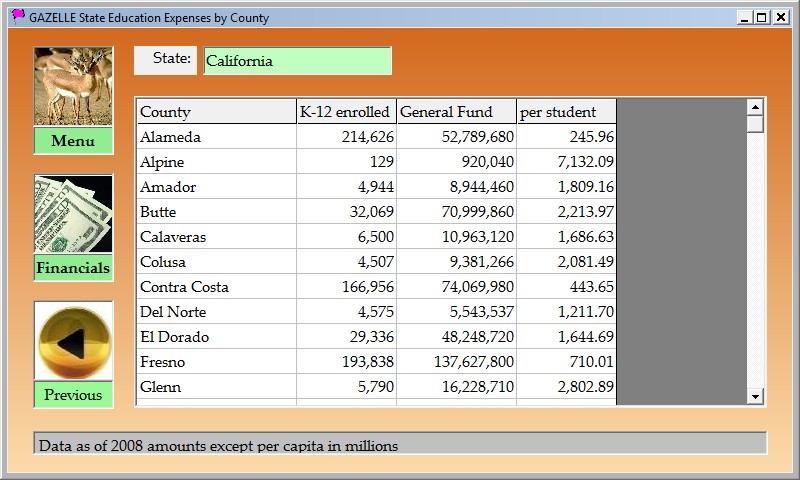800x480 pixels.
Task: Click the pink app icon in title bar
Action: pyautogui.click(x=17, y=16)
